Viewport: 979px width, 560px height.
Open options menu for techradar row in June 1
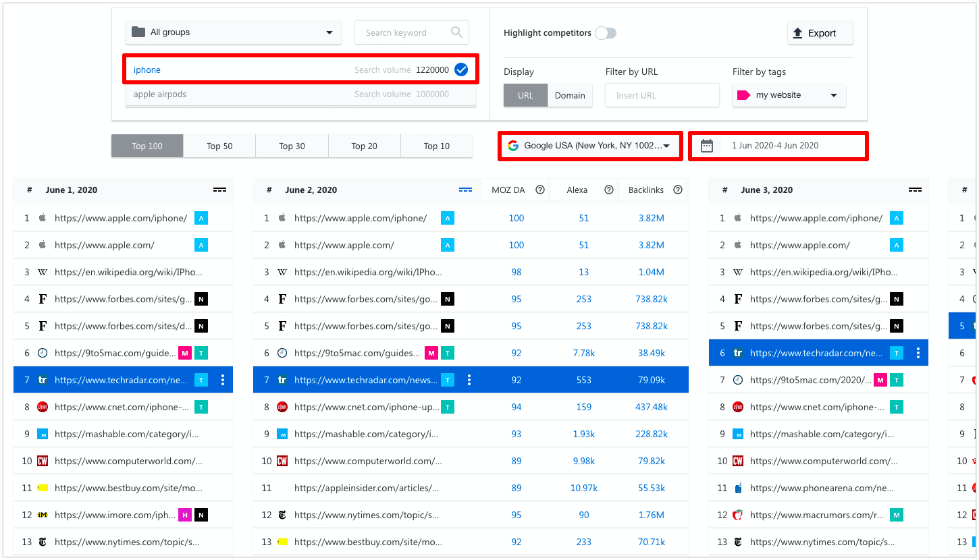tap(223, 380)
